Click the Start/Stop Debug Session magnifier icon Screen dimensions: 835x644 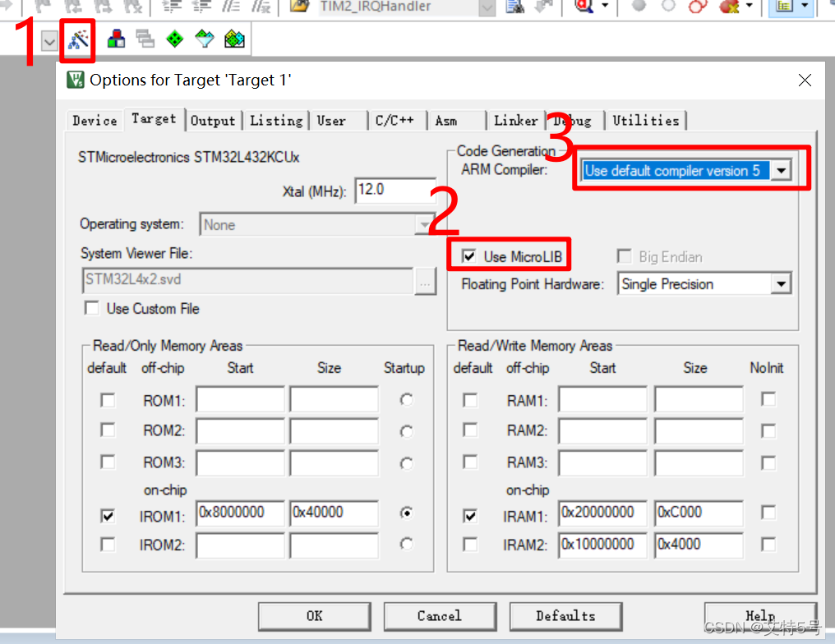click(584, 7)
